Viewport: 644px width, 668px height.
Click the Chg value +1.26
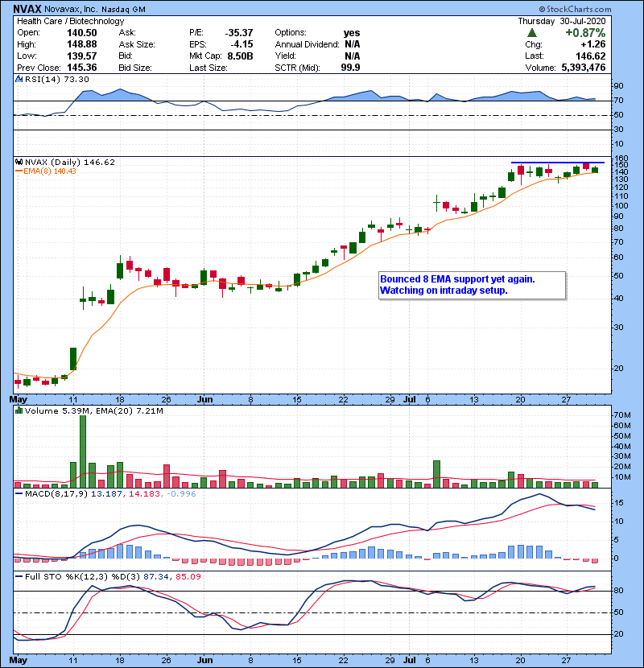pyautogui.click(x=593, y=44)
